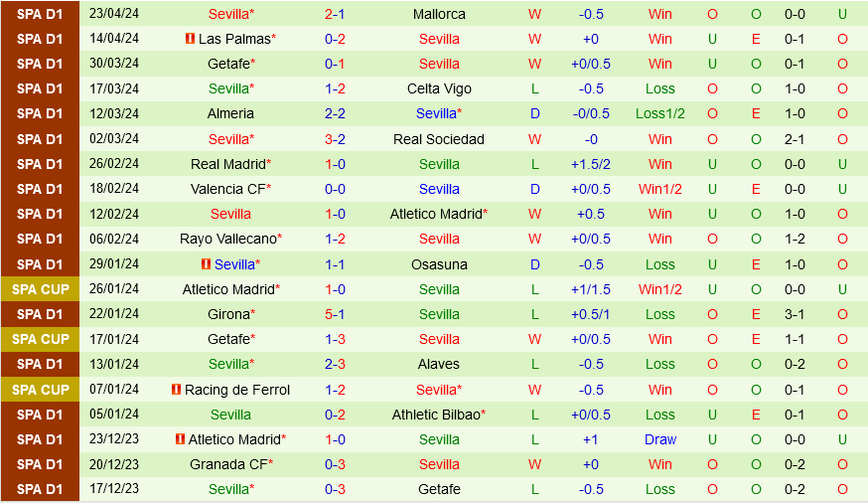Open the Granada CF team page
Image resolution: width=868 pixels, height=503 pixels.
click(x=227, y=464)
